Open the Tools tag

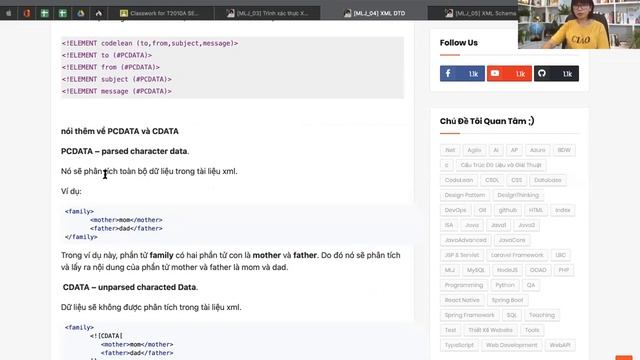tap(532, 330)
